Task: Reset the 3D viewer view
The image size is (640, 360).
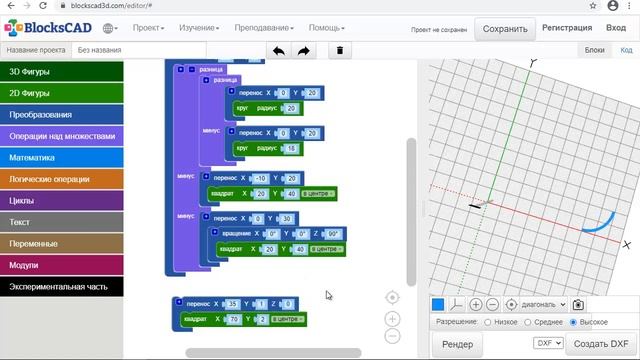Action: pos(511,304)
